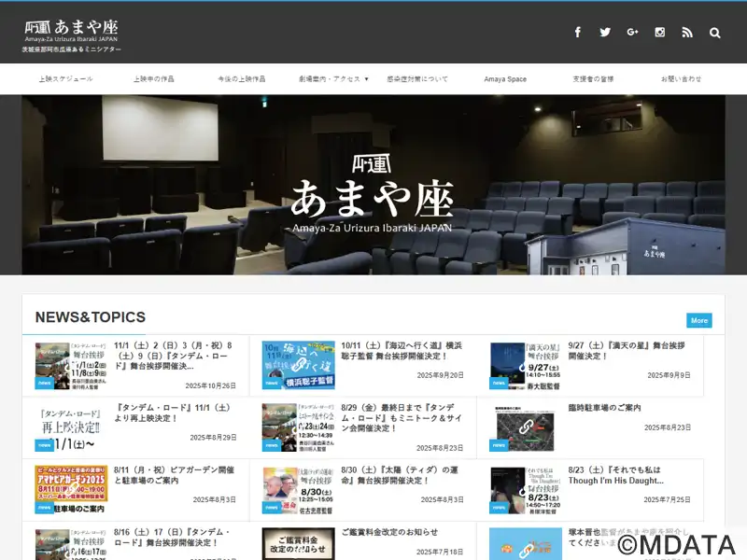Screen dimensions: 747x560
Task: Open 支援者の皆様 menu item
Action: [593, 79]
